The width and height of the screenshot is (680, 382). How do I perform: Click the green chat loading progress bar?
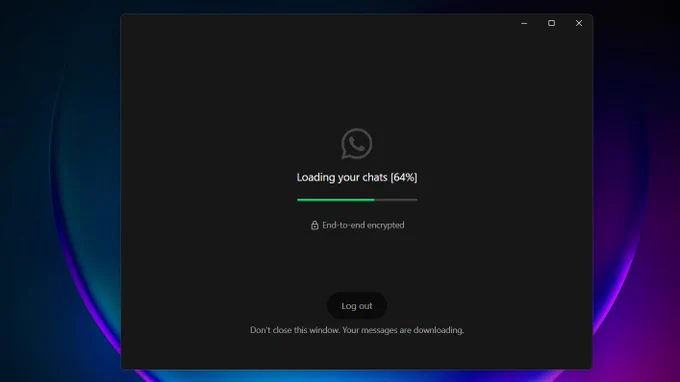pos(357,200)
